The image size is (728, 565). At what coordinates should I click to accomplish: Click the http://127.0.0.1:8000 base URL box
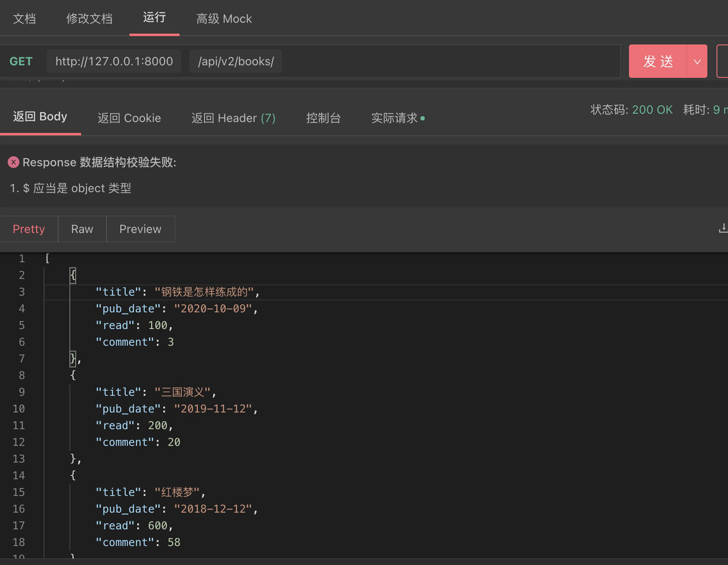tap(114, 61)
